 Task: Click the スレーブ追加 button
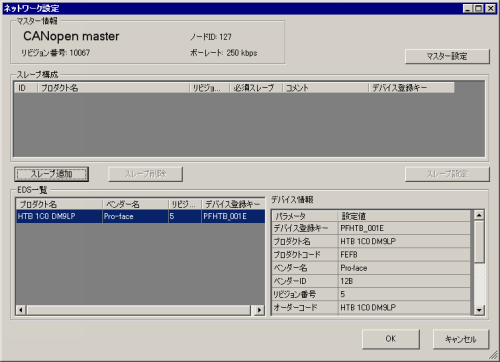(52, 174)
